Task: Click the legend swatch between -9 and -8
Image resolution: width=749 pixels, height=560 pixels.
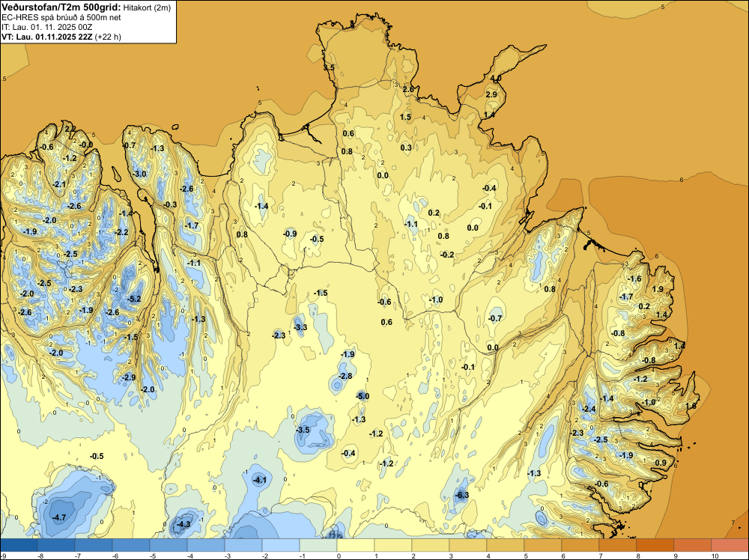Action: [x=19, y=545]
